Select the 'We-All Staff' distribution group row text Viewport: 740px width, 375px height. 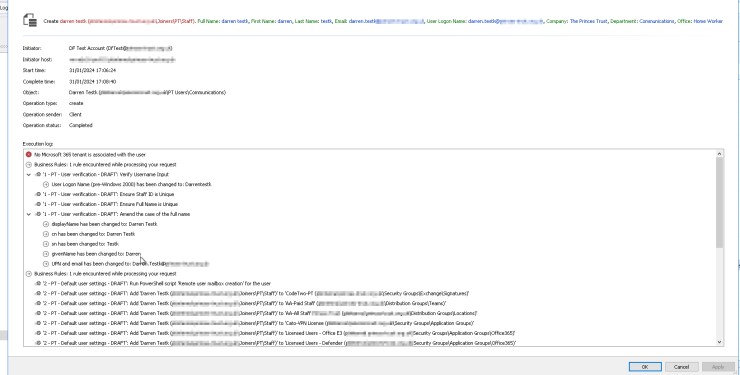tap(259, 313)
